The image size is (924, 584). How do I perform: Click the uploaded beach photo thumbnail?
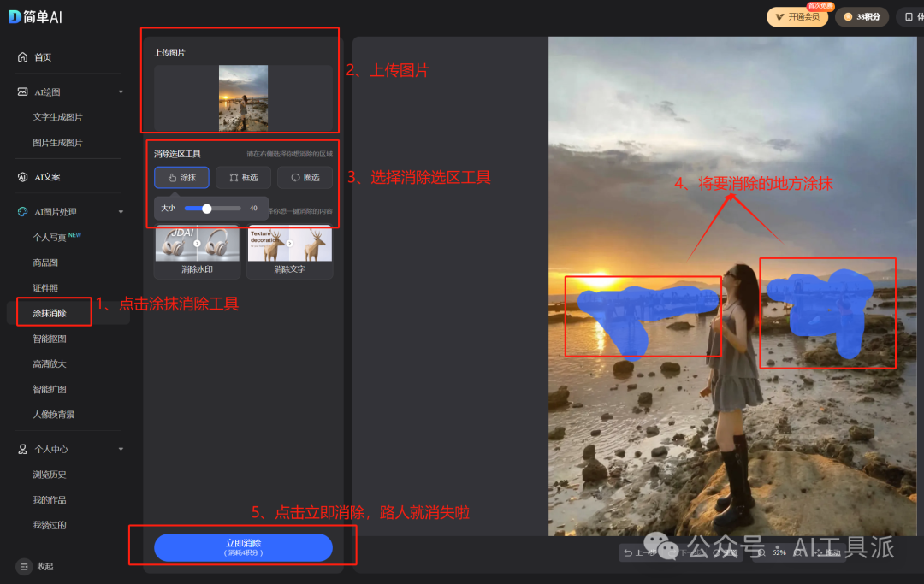(x=243, y=97)
